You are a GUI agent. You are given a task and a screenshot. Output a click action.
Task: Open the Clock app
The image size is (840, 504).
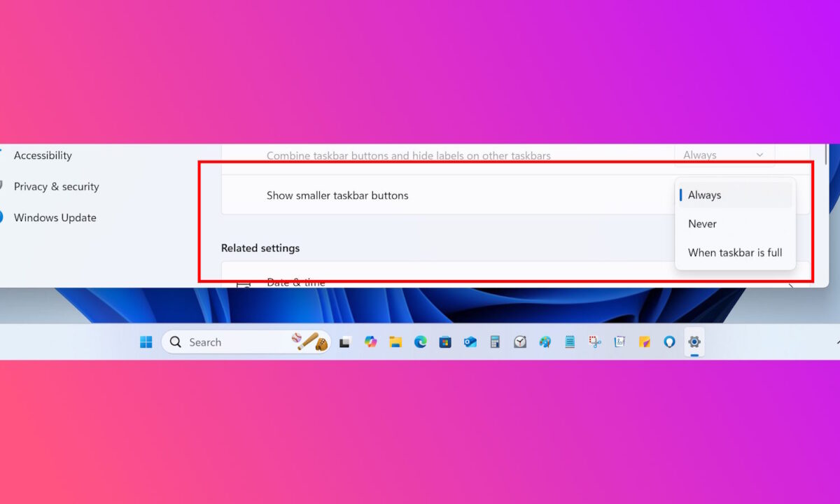[x=520, y=342]
